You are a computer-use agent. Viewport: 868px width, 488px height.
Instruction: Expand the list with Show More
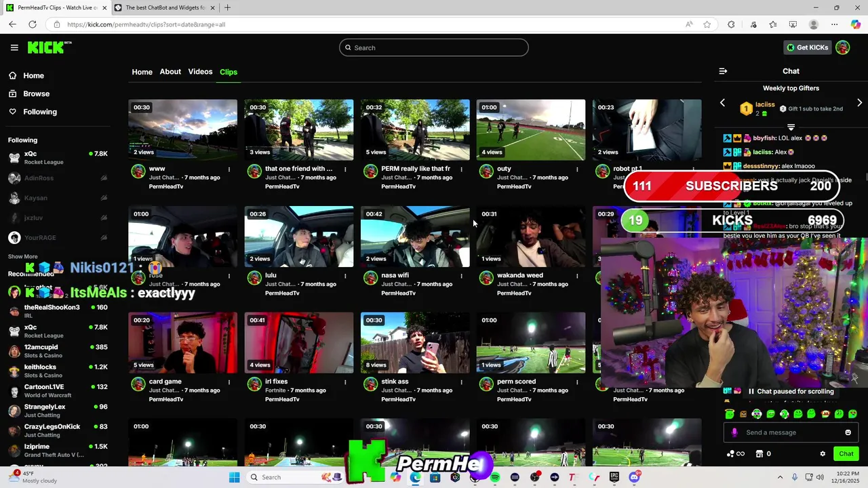pyautogui.click(x=23, y=257)
